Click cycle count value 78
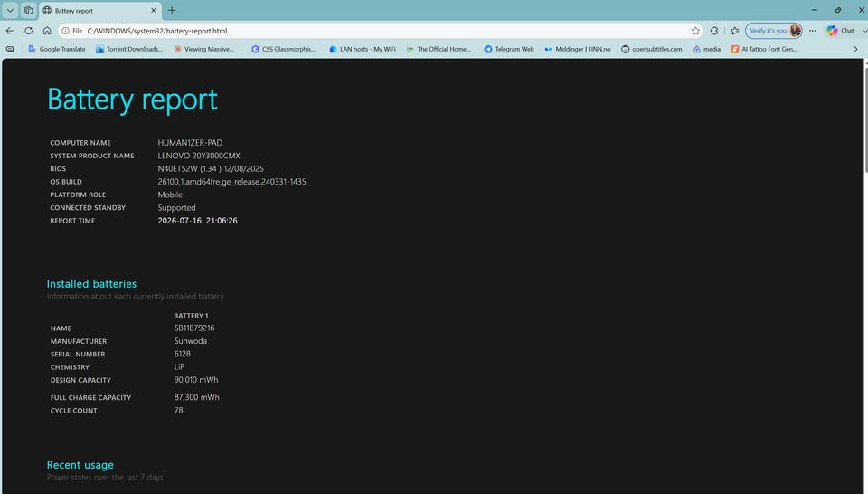Image resolution: width=868 pixels, height=494 pixels. 178,411
